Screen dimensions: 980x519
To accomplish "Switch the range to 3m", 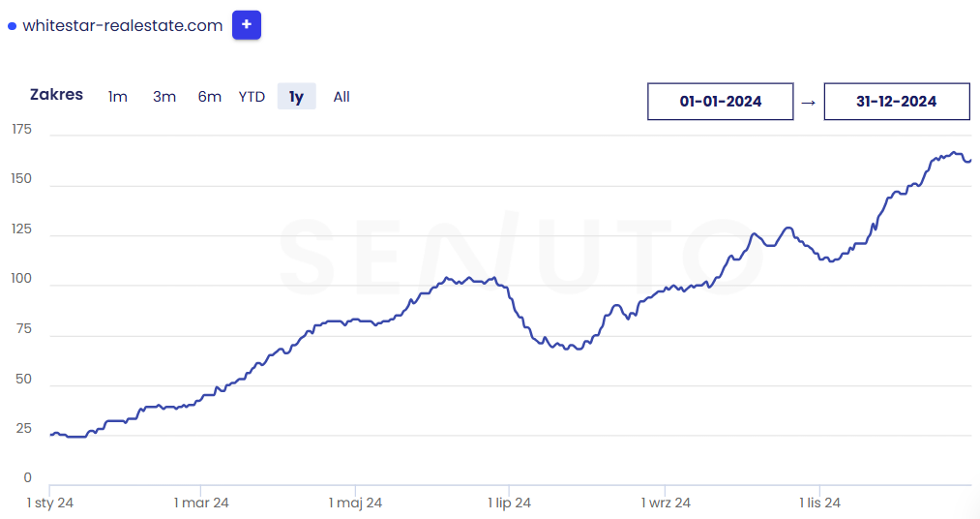I will tap(164, 97).
